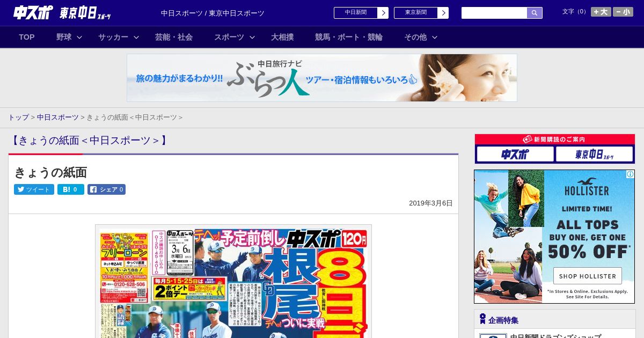Click 新聞購読のご案内 banner heading
Image resolution: width=644 pixels, height=338 pixels.
tap(555, 139)
